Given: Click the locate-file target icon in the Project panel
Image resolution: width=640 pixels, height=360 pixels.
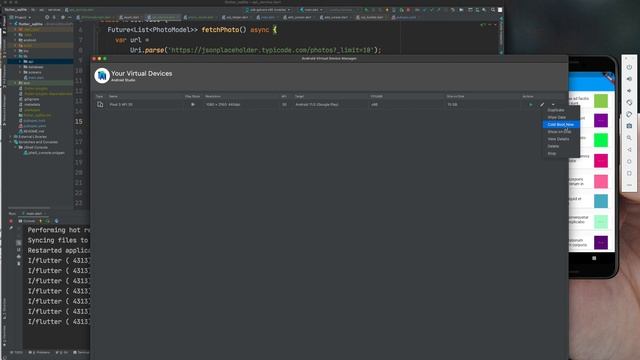Looking at the screenshot, I should [x=47, y=18].
